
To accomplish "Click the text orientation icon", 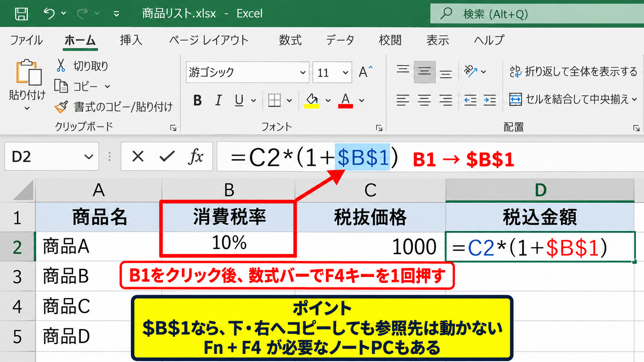I will (471, 71).
